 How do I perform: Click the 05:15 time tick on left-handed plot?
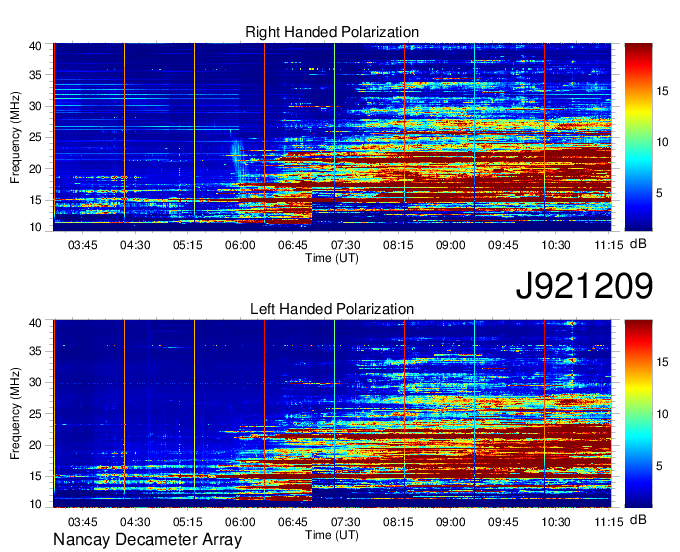pyautogui.click(x=188, y=521)
